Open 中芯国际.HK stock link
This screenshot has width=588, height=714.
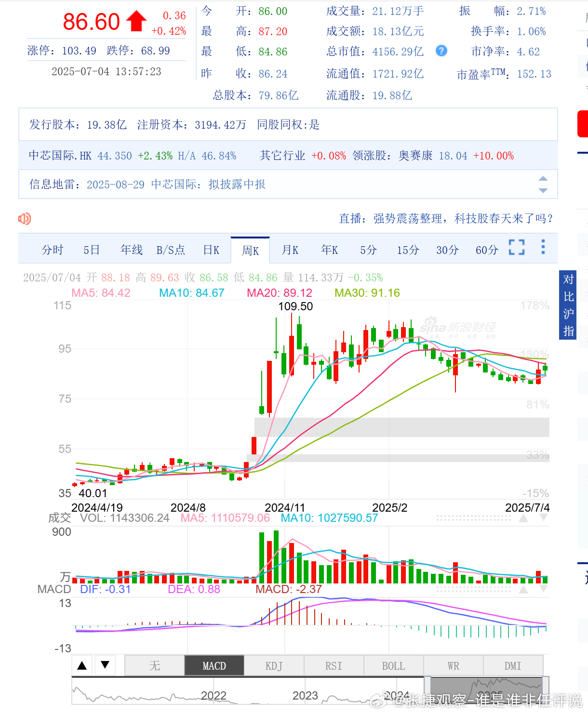[x=60, y=156]
